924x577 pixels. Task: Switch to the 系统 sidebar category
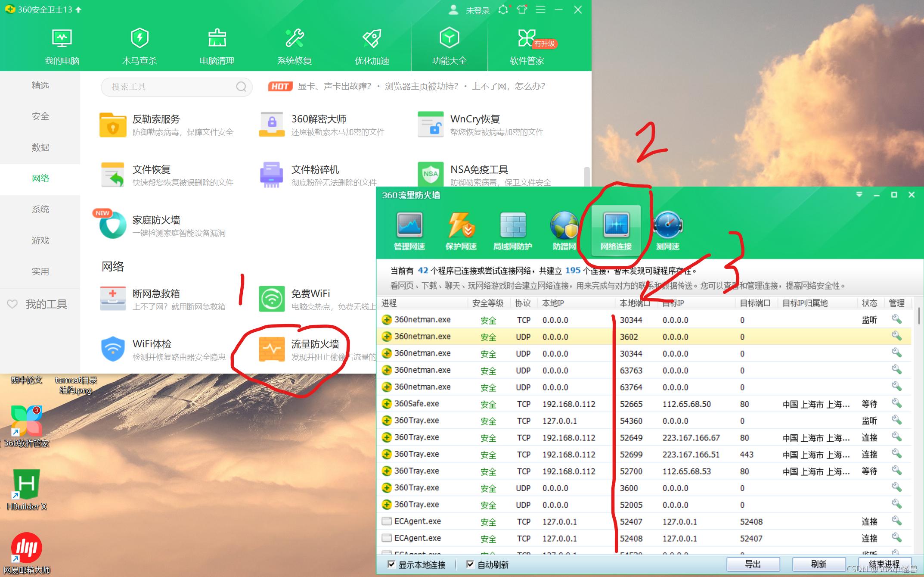tap(40, 209)
